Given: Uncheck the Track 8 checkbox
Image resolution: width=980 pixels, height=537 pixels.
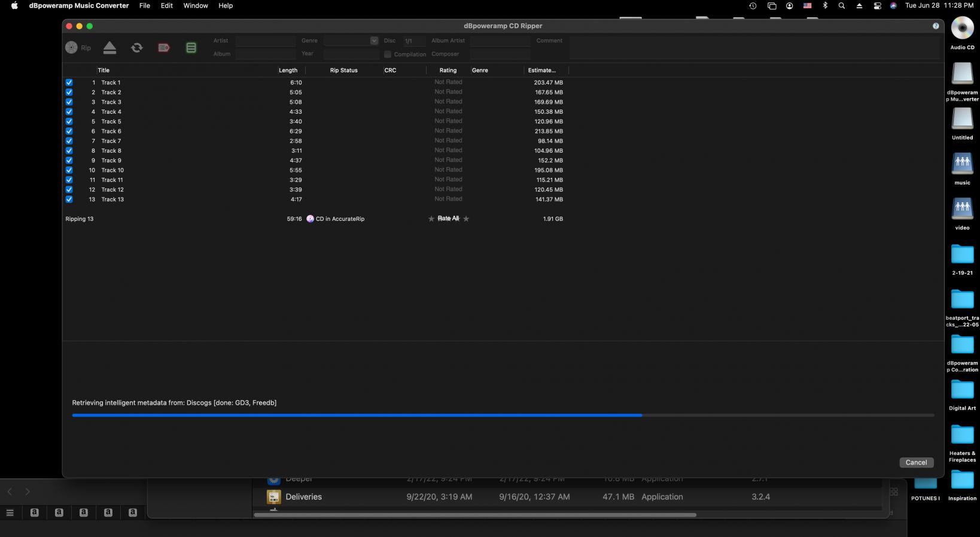Looking at the screenshot, I should (69, 151).
